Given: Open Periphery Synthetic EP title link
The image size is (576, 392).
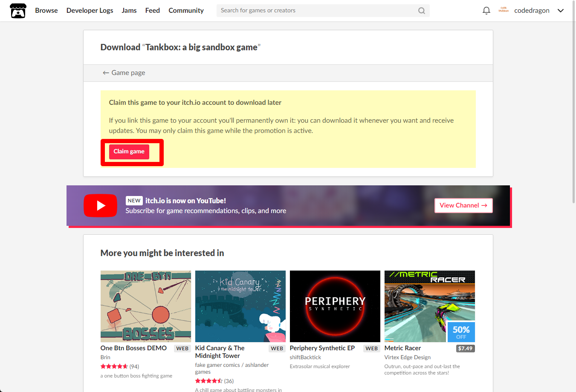Looking at the screenshot, I should (322, 348).
